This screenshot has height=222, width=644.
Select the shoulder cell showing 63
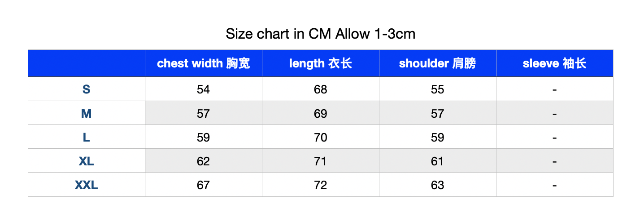click(x=438, y=185)
